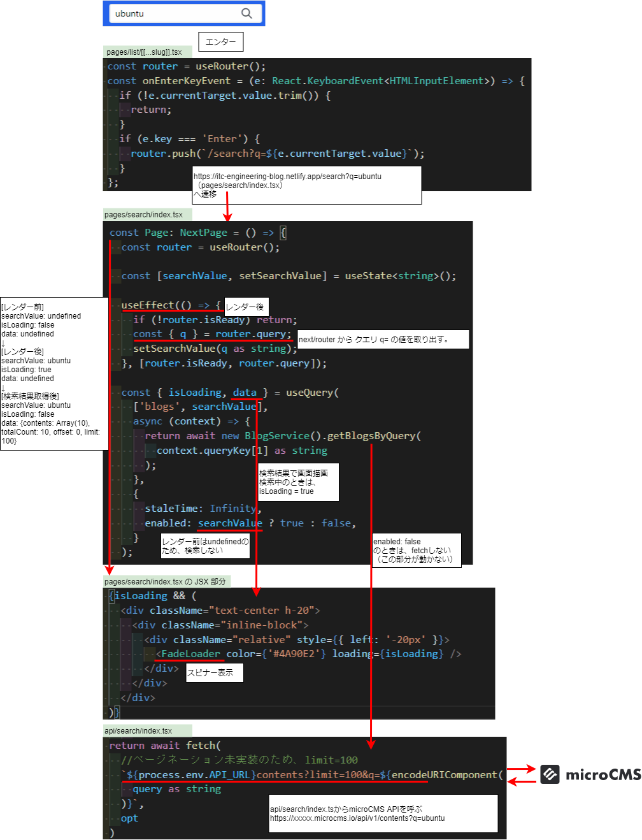The height and width of the screenshot is (840, 642).
Task: Click the netlify.app/search?q=ubuntu URL note
Action: [307, 185]
